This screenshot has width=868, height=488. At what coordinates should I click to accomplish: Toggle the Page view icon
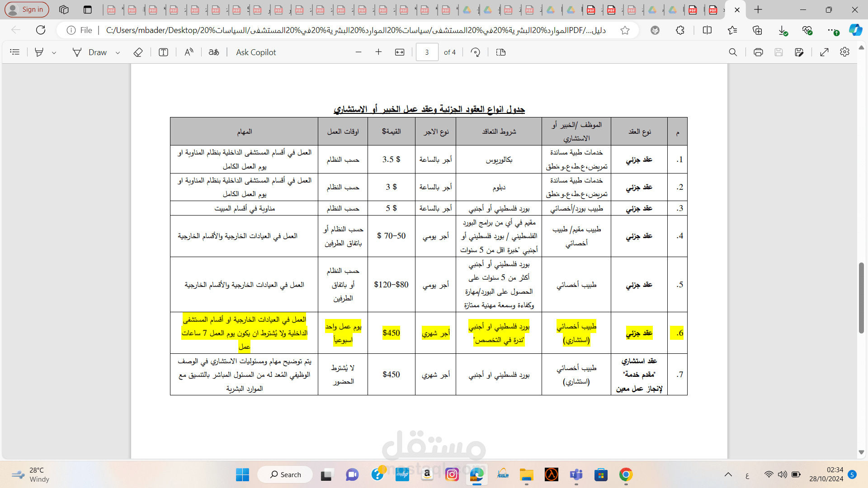pos(501,52)
